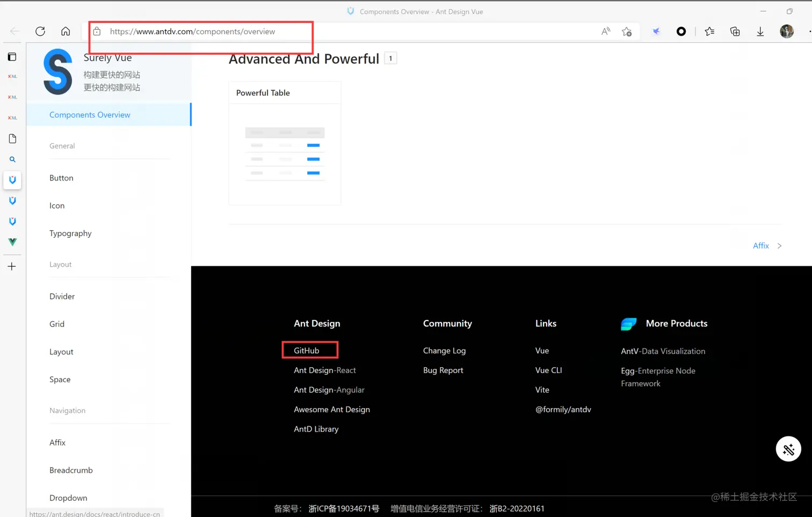The image size is (812, 517).
Task: Open the Icon component page
Action: pyautogui.click(x=57, y=206)
